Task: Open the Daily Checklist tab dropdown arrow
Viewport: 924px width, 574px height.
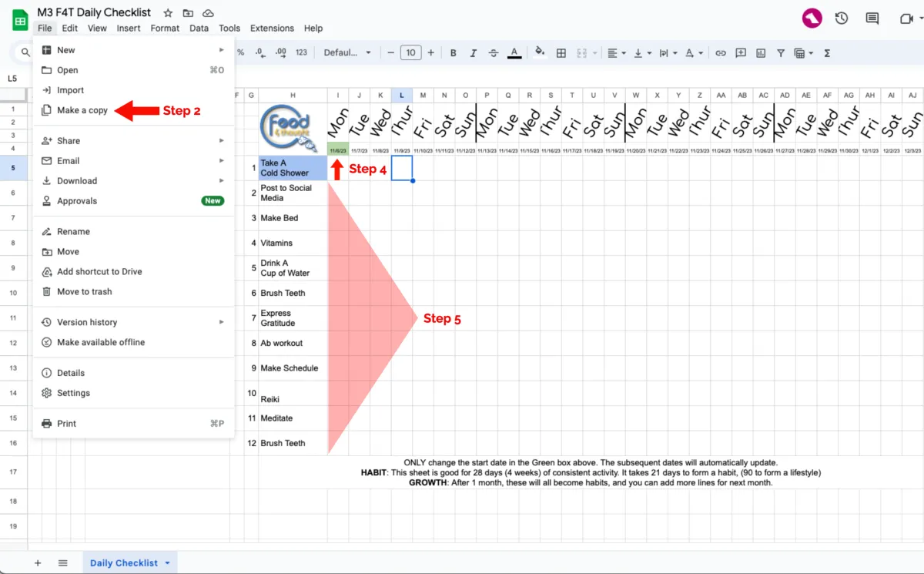Action: tap(168, 563)
